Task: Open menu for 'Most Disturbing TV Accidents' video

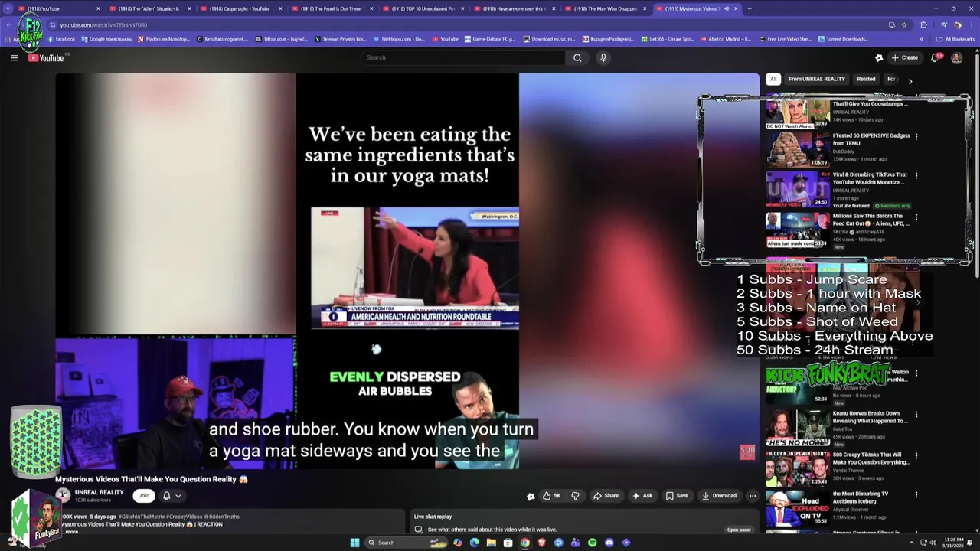Action: coord(916,494)
